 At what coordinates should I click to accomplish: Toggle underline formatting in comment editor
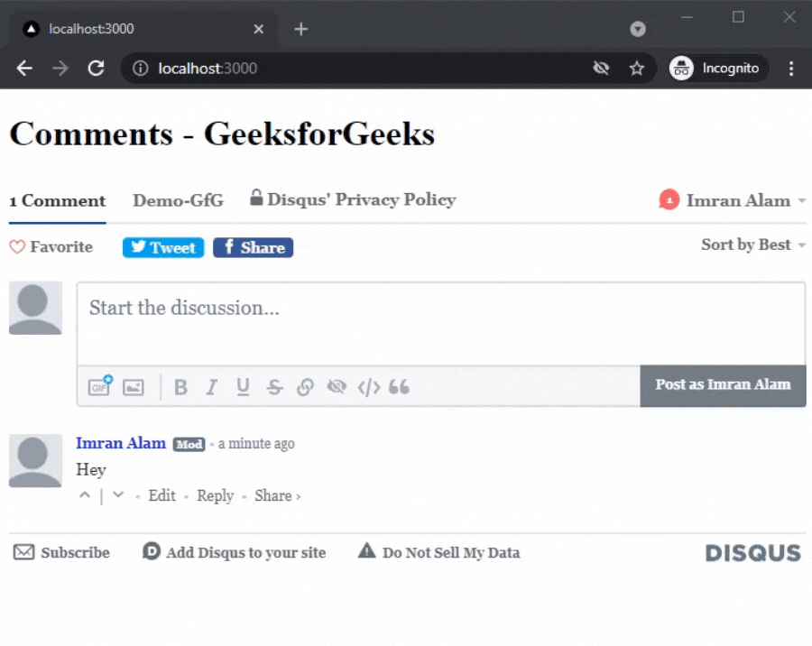243,387
